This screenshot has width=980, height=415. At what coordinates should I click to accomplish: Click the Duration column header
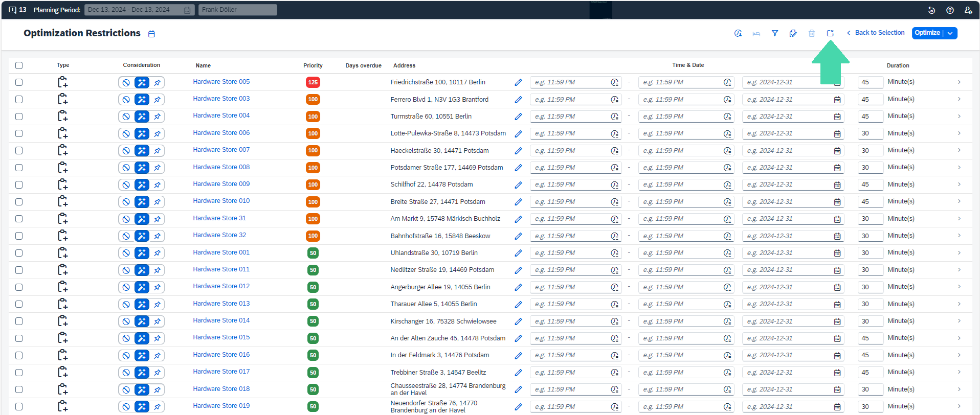(x=898, y=65)
